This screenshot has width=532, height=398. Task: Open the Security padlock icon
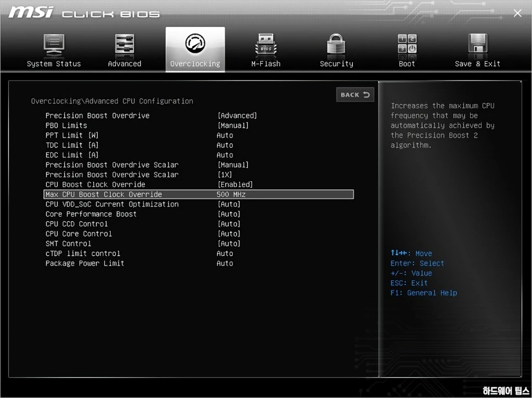[x=336, y=44]
